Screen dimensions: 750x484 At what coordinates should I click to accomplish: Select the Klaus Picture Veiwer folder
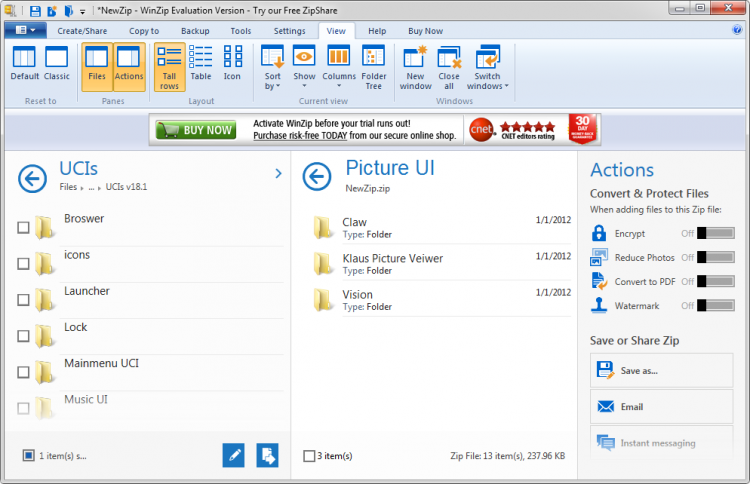(441, 264)
